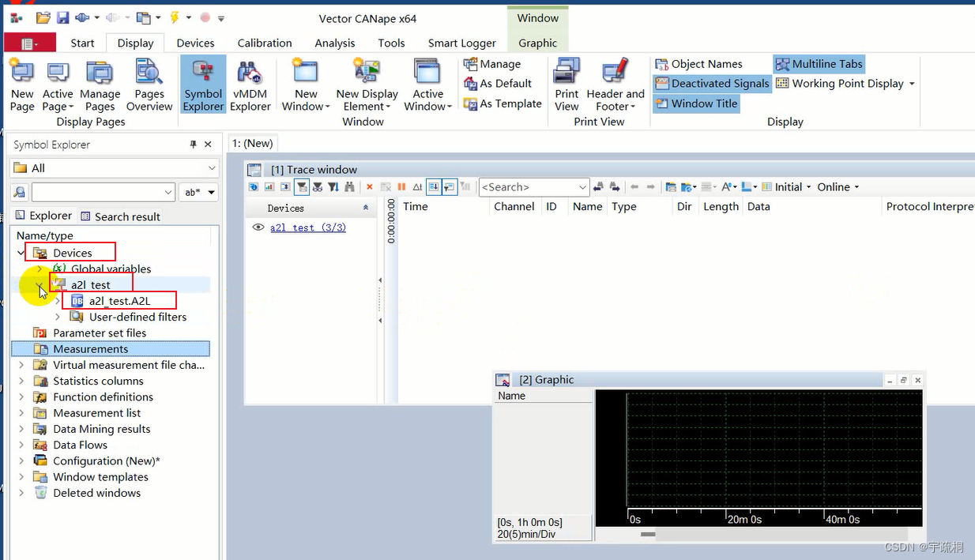This screenshot has width=975, height=560.
Task: Switch to Search result tab
Action: tap(119, 216)
